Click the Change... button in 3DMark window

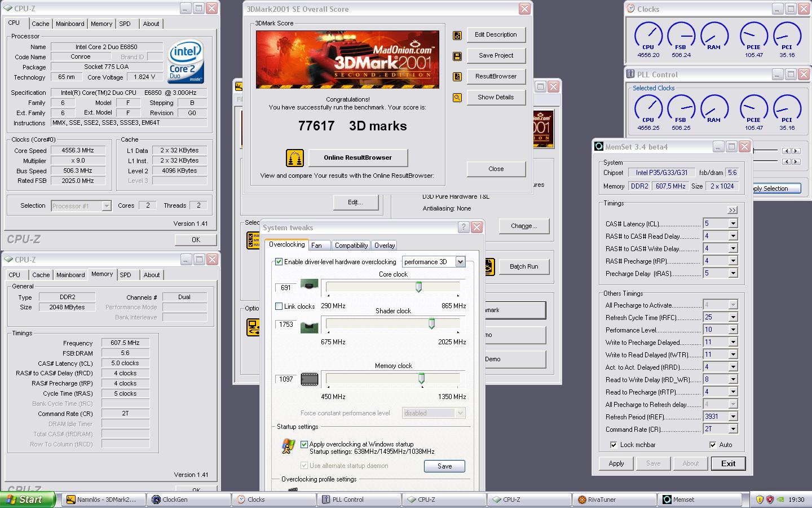point(524,226)
